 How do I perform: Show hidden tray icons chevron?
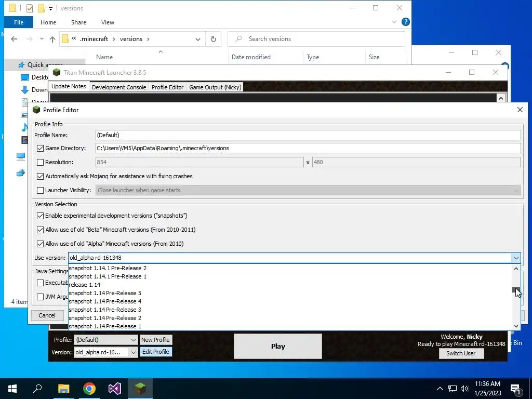tap(440, 389)
